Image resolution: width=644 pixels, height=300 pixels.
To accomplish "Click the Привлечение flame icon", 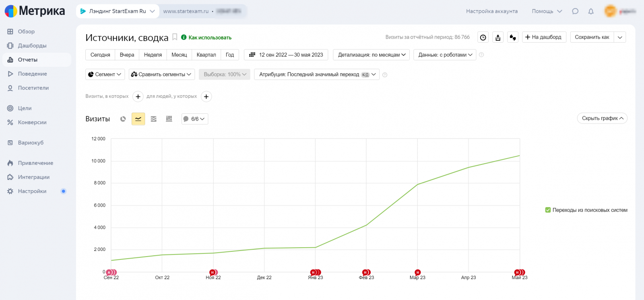I will point(10,163).
